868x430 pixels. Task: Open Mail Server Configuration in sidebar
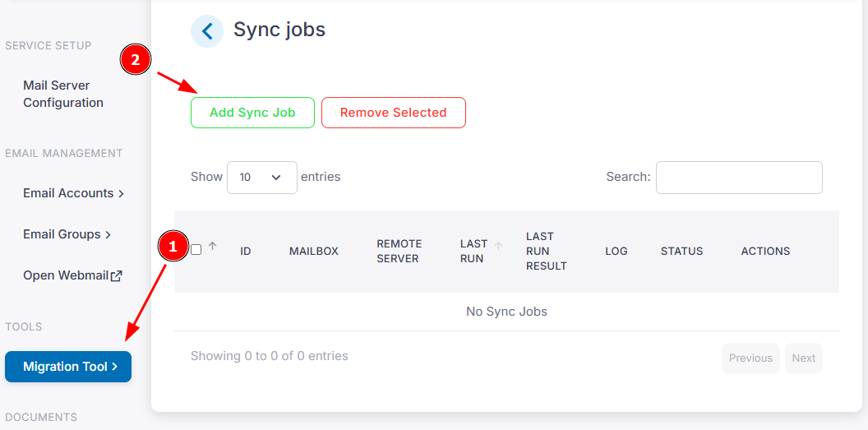click(x=63, y=94)
